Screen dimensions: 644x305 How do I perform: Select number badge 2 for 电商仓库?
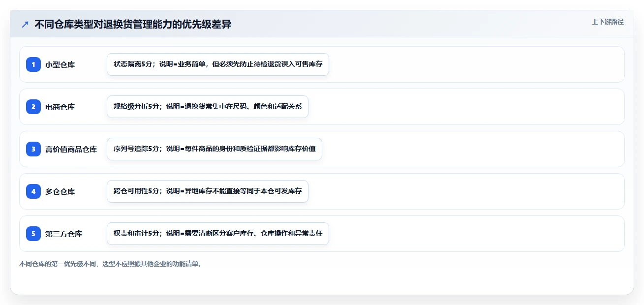coord(33,107)
